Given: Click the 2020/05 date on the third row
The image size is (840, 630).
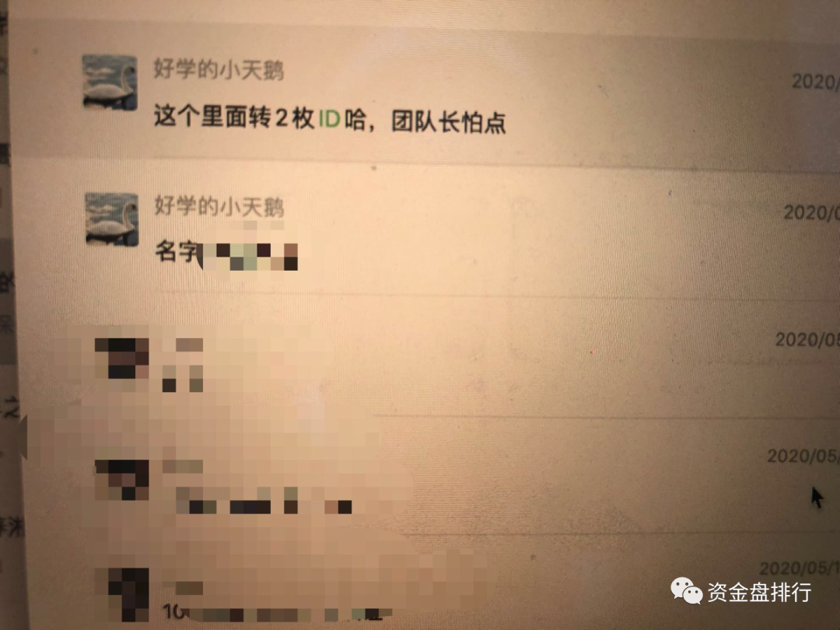Looking at the screenshot, I should pos(807,339).
